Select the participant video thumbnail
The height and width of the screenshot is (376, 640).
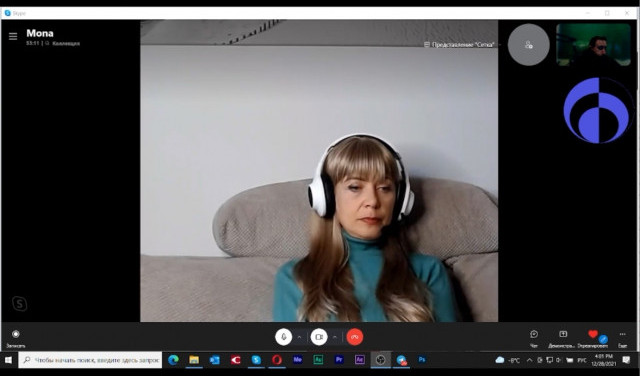(593, 45)
